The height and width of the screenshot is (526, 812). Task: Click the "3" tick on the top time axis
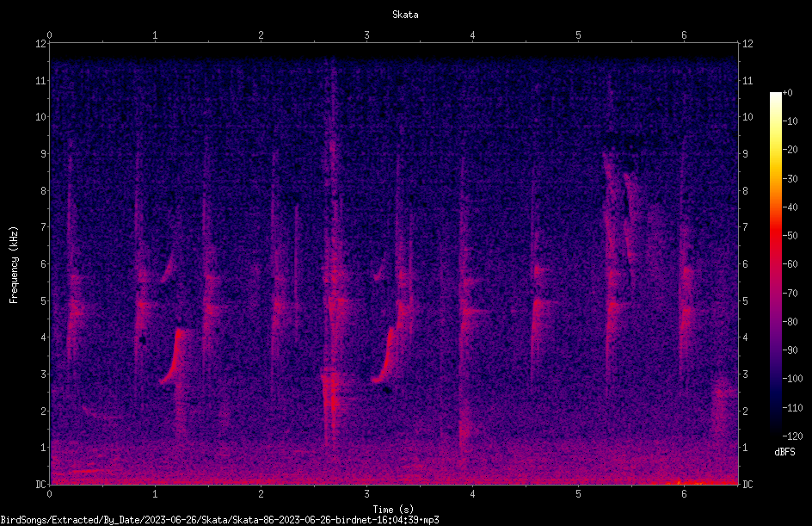click(x=366, y=35)
